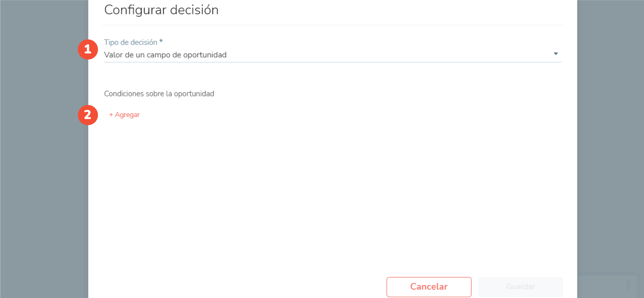Dismiss by clicking the dimmed backdrop left of dialog
Screen dimensions: 644x298
[44, 168]
